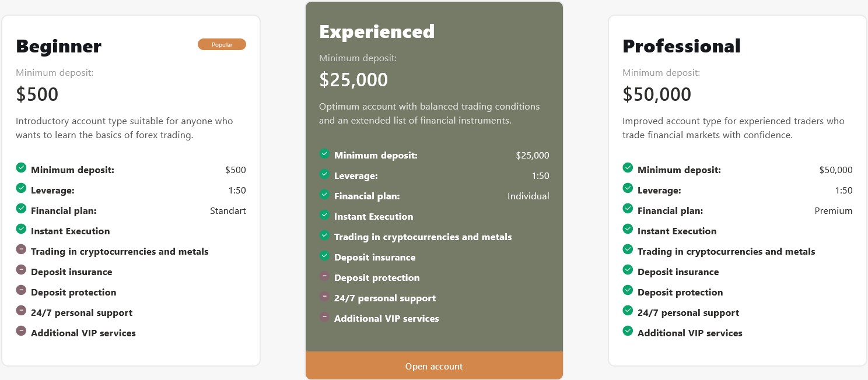The height and width of the screenshot is (380, 868).
Task: Click the Open account button
Action: pyautogui.click(x=434, y=366)
